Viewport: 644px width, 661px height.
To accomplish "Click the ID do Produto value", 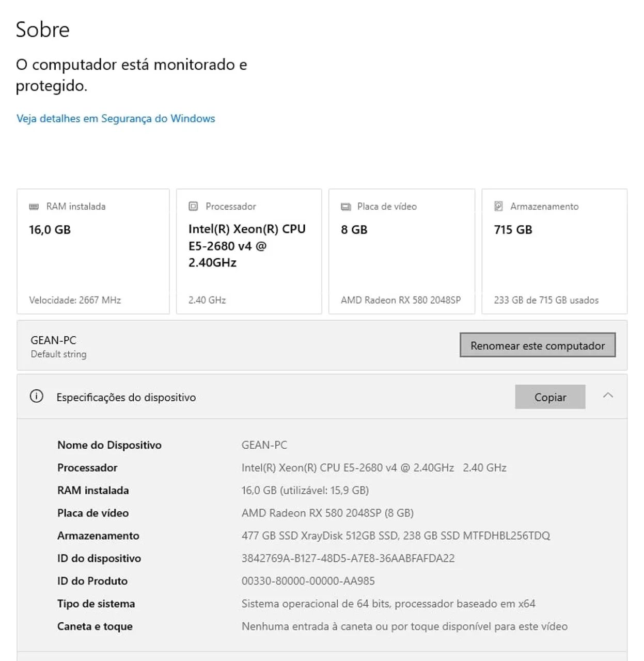I will [308, 581].
